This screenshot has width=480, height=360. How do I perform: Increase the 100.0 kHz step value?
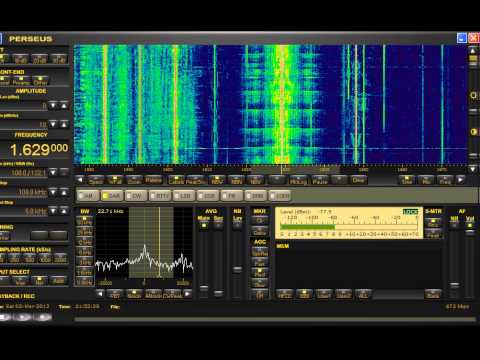(x=64, y=192)
